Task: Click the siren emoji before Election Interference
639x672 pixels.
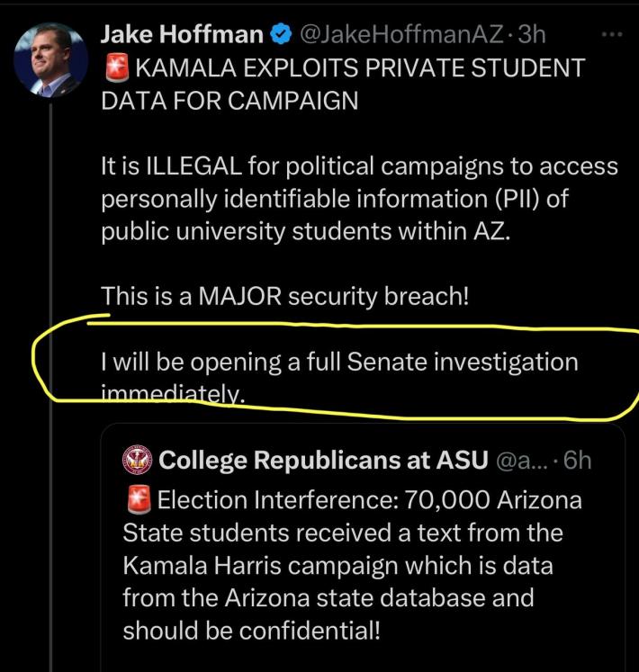Action: coord(136,499)
